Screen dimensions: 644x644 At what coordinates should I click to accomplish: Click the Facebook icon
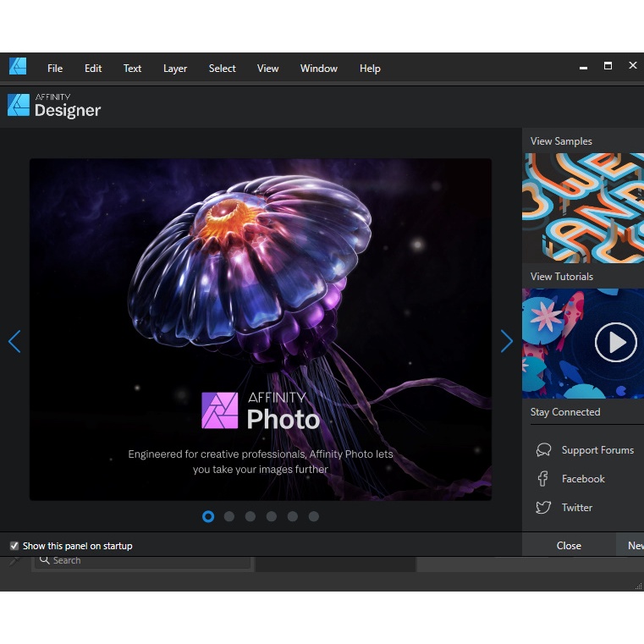tap(543, 479)
